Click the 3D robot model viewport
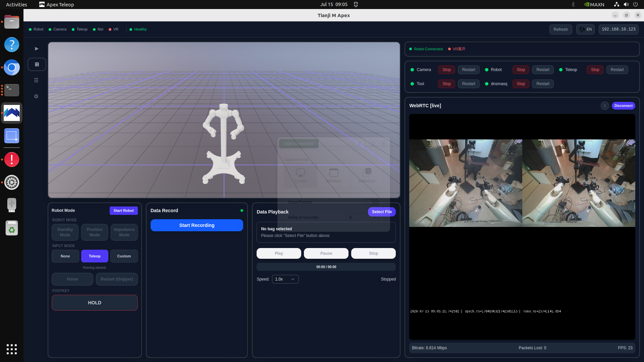 [x=224, y=120]
